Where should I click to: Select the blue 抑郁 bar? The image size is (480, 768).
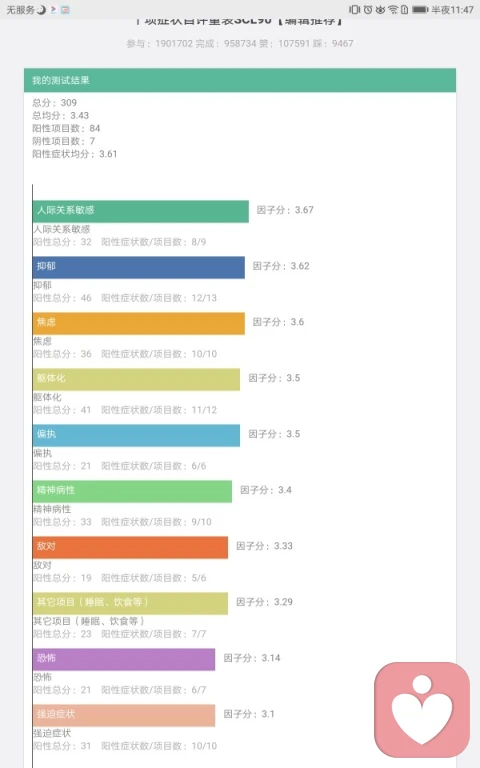click(139, 267)
